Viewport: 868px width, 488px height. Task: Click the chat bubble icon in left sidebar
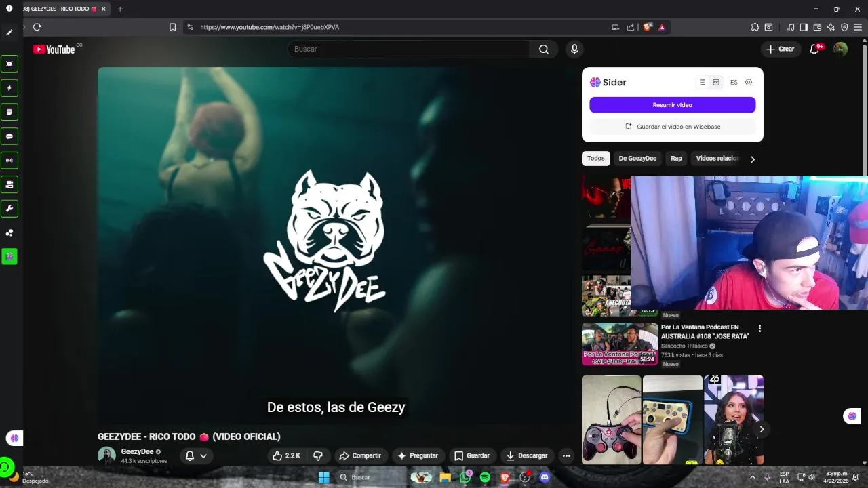click(x=9, y=136)
